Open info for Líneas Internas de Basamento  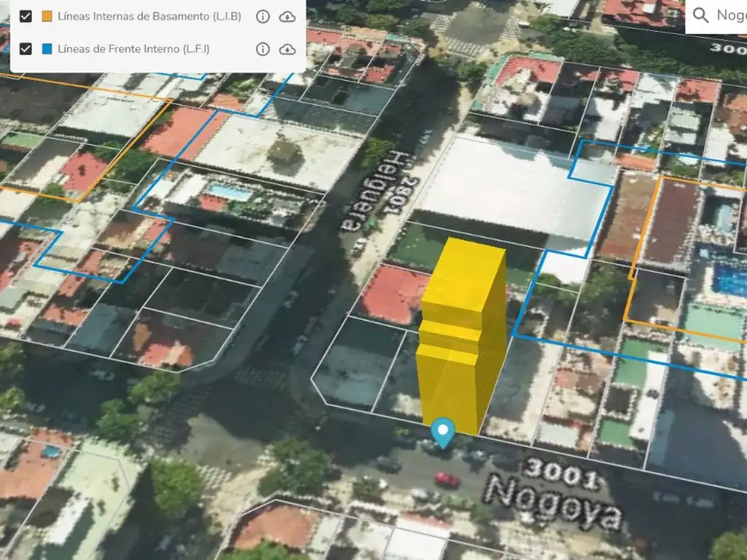click(263, 17)
